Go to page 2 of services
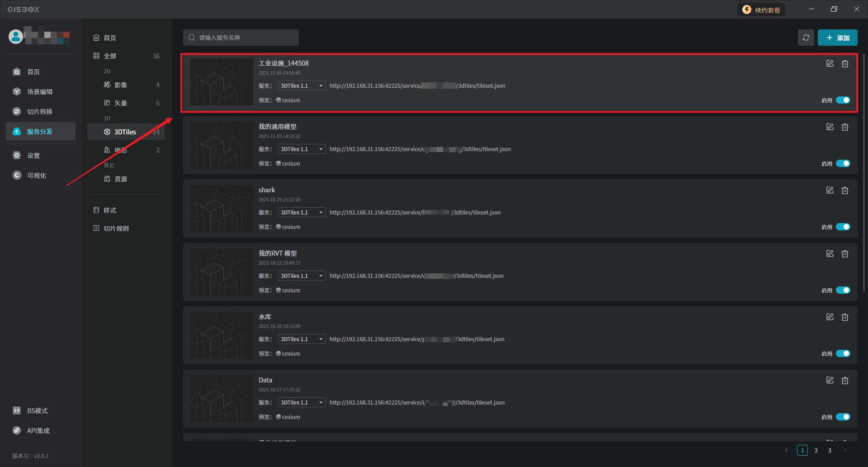The width and height of the screenshot is (868, 467). click(816, 450)
